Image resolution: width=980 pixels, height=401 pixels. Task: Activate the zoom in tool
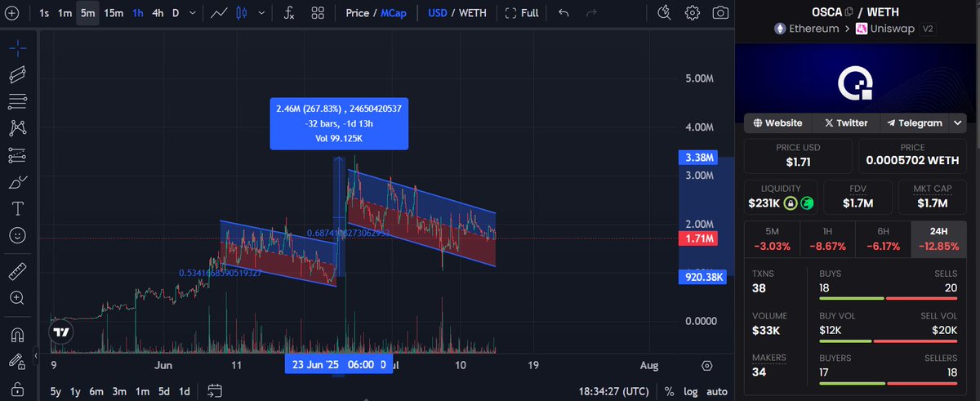(x=17, y=298)
